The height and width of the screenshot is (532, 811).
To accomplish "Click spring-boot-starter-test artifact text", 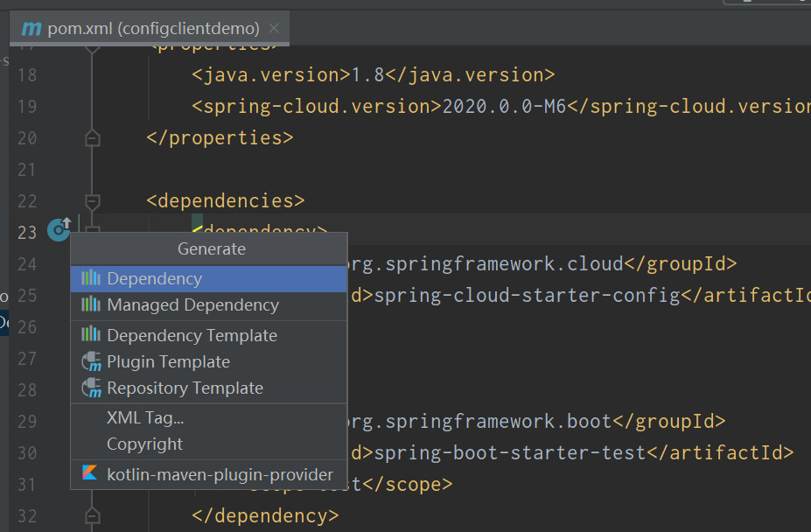I will pos(510,453).
